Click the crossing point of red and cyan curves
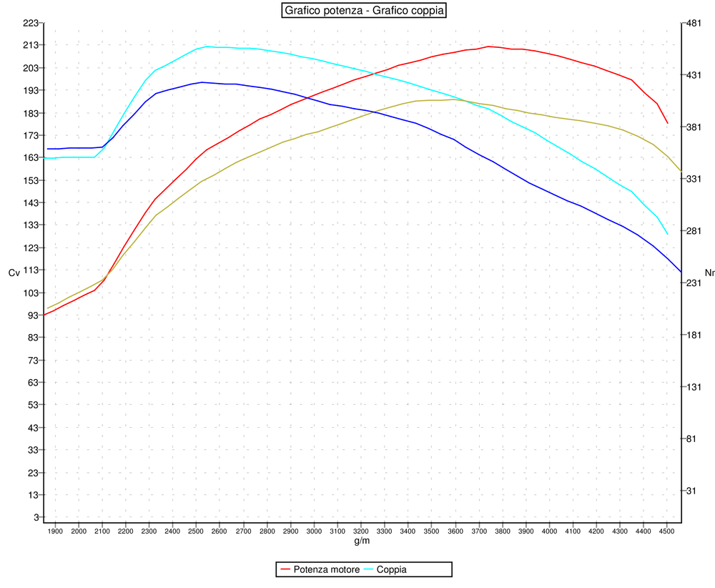715x588 pixels. [375, 72]
